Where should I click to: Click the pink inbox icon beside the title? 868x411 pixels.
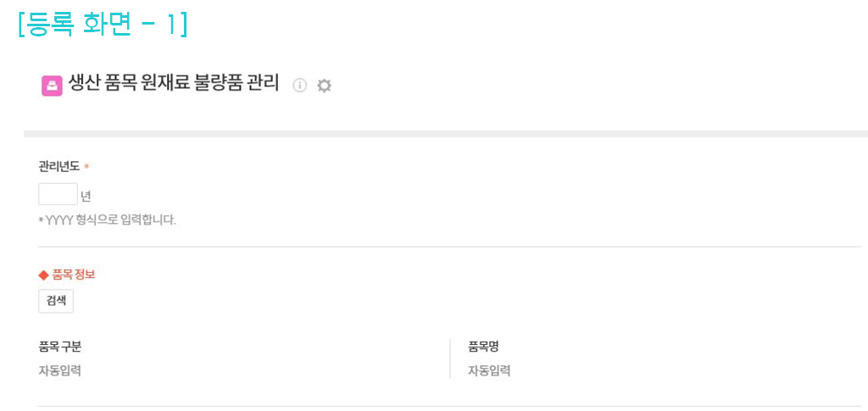pyautogui.click(x=52, y=86)
